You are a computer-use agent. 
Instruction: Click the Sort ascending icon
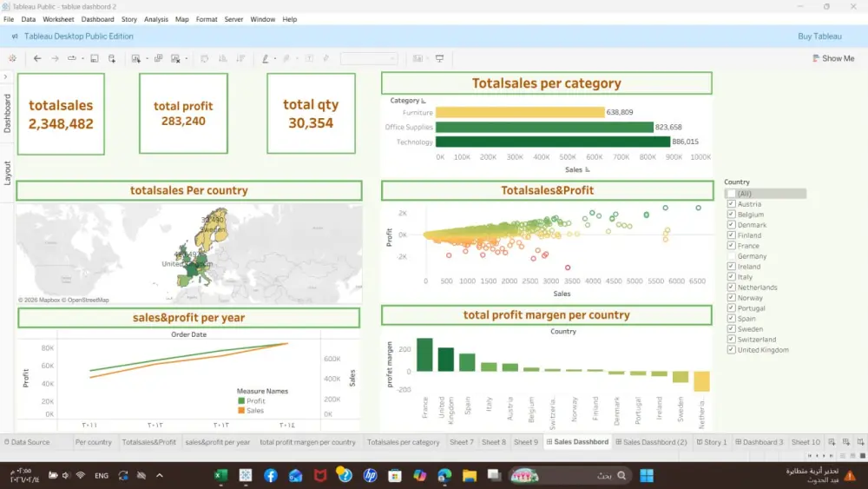coord(222,58)
